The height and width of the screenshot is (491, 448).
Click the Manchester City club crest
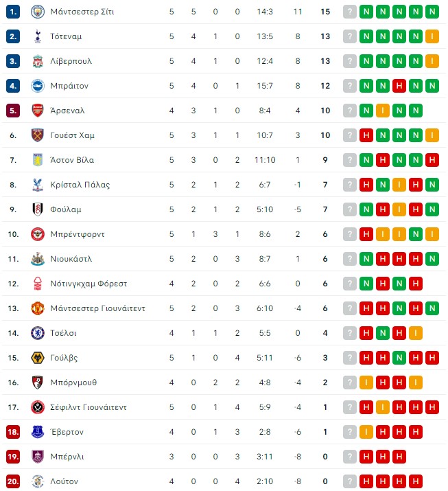point(38,12)
